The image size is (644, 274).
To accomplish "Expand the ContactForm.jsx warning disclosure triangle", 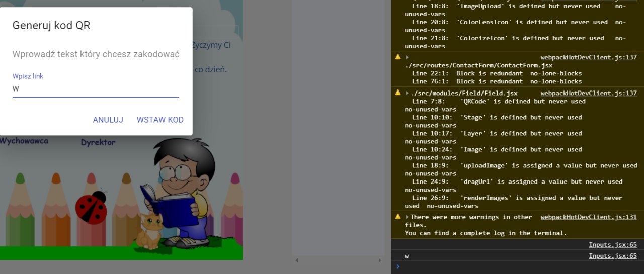I will click(407, 57).
